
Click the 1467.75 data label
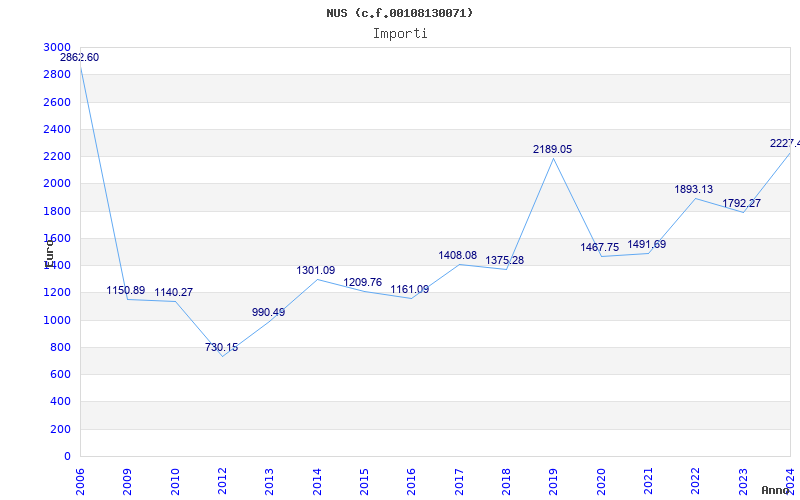(x=599, y=247)
